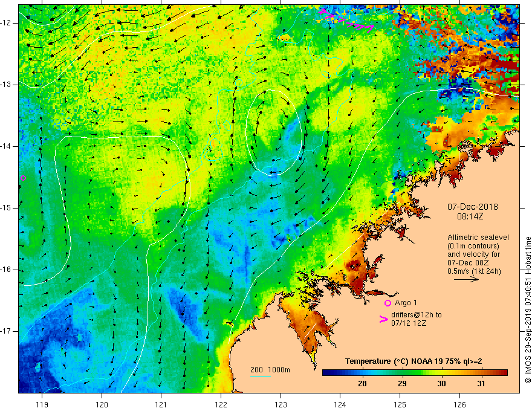The width and height of the screenshot is (532, 411).
Task: Click the longitude axis label 124
Action: pyautogui.click(x=340, y=404)
